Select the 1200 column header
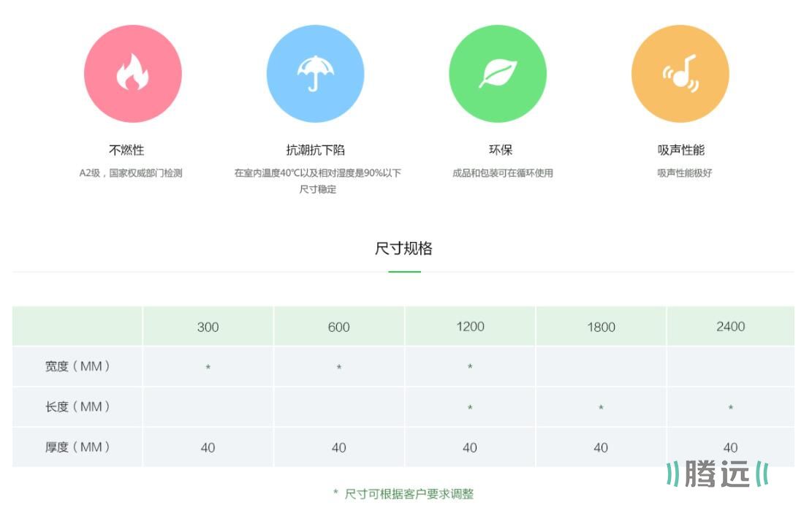Viewport: 812px width, 508px height. tap(470, 326)
